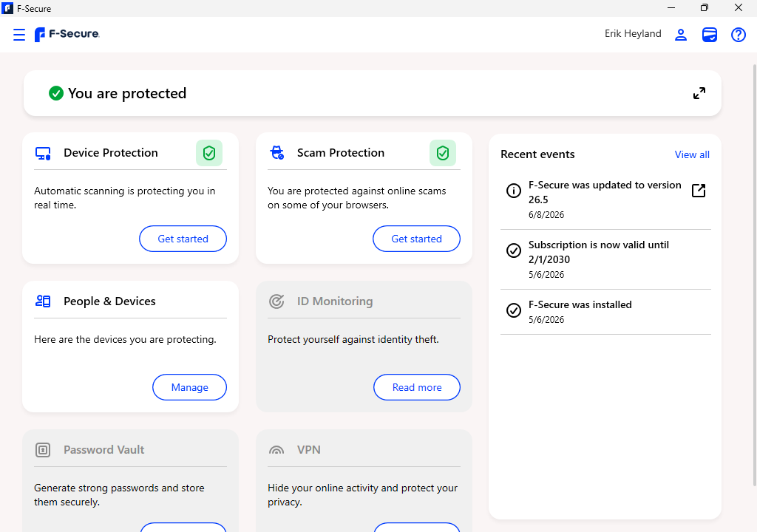The width and height of the screenshot is (757, 532).
Task: Click protected against online scams description
Action: [x=357, y=198]
